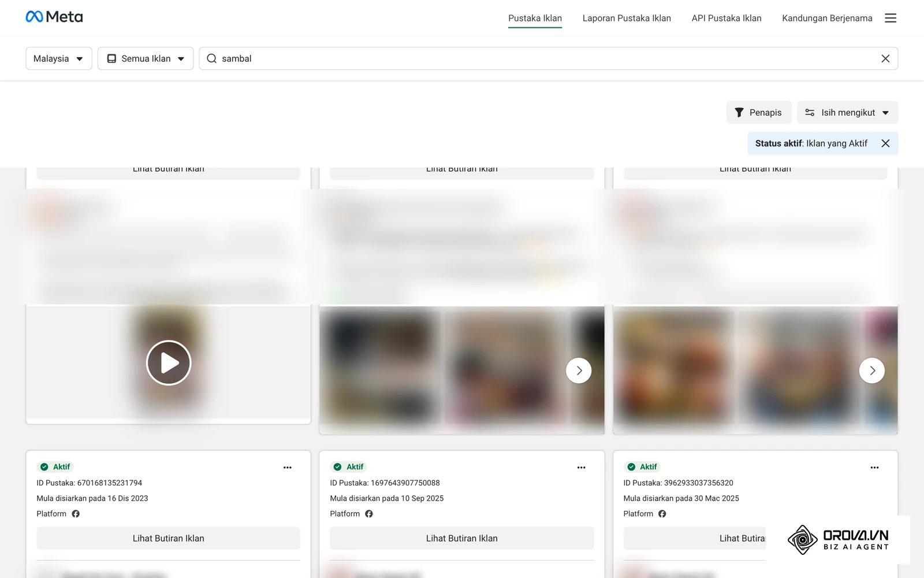The width and height of the screenshot is (924, 578).
Task: View details of ad 670168135231794
Action: (169, 538)
